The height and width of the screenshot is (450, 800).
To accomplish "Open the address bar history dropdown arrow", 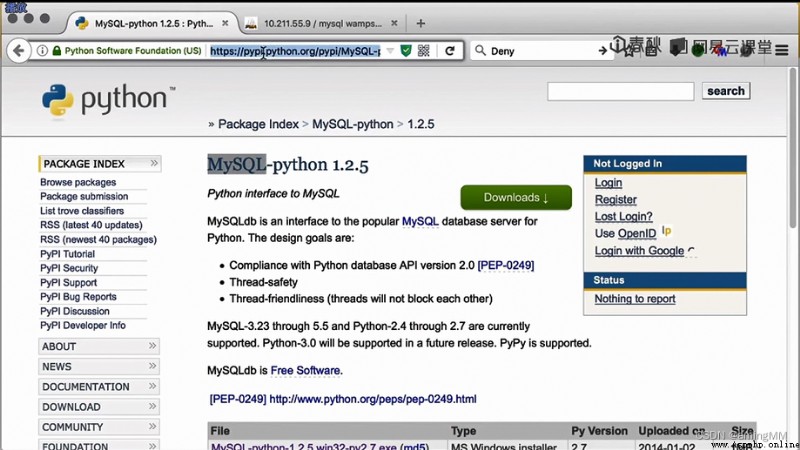I will (390, 51).
